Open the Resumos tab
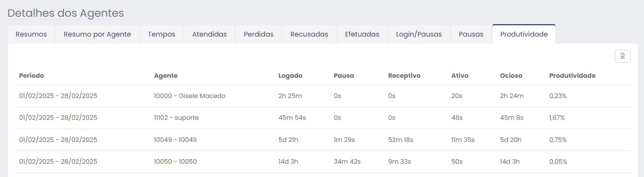 [x=31, y=34]
